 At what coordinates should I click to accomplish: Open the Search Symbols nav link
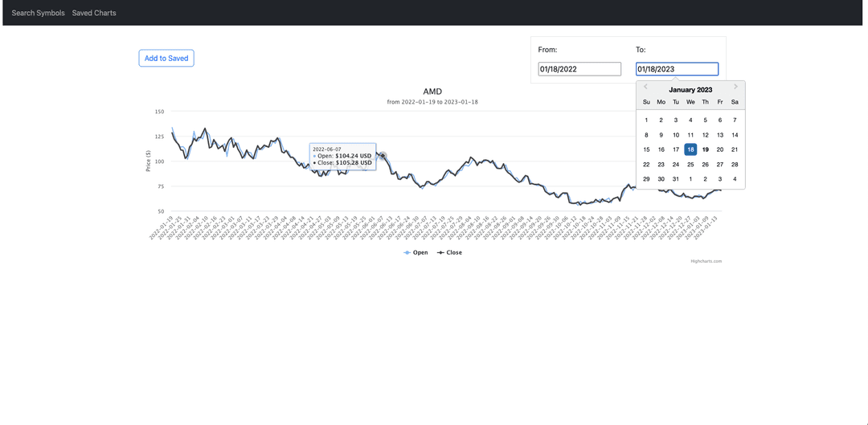(x=39, y=13)
